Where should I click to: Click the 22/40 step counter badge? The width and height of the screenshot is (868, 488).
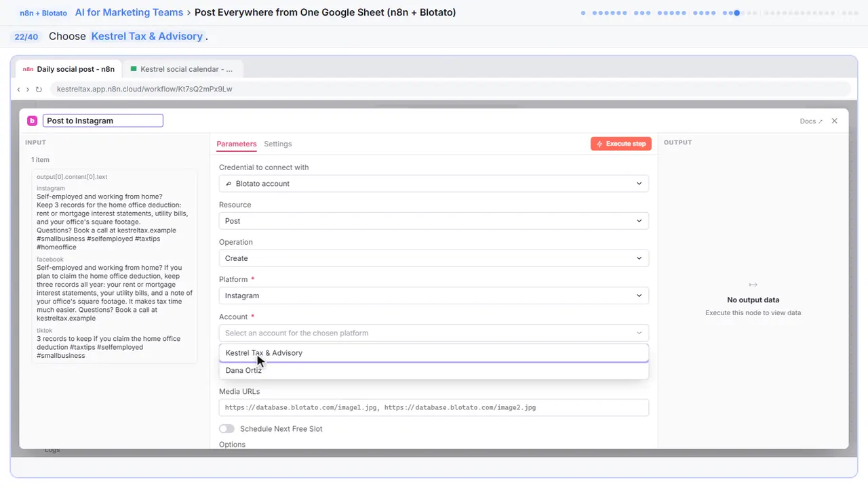[x=26, y=37]
